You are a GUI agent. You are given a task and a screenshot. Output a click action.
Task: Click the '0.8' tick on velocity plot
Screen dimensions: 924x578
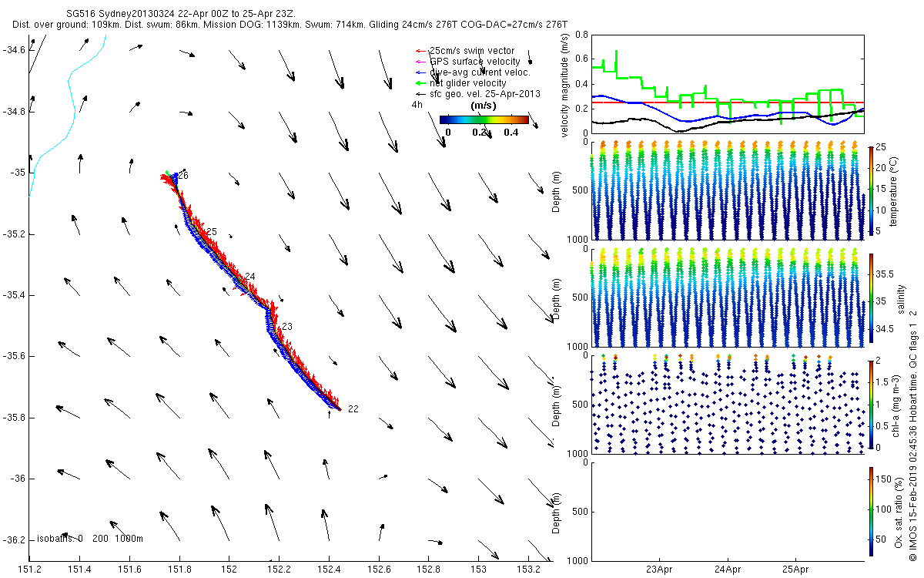click(x=581, y=35)
